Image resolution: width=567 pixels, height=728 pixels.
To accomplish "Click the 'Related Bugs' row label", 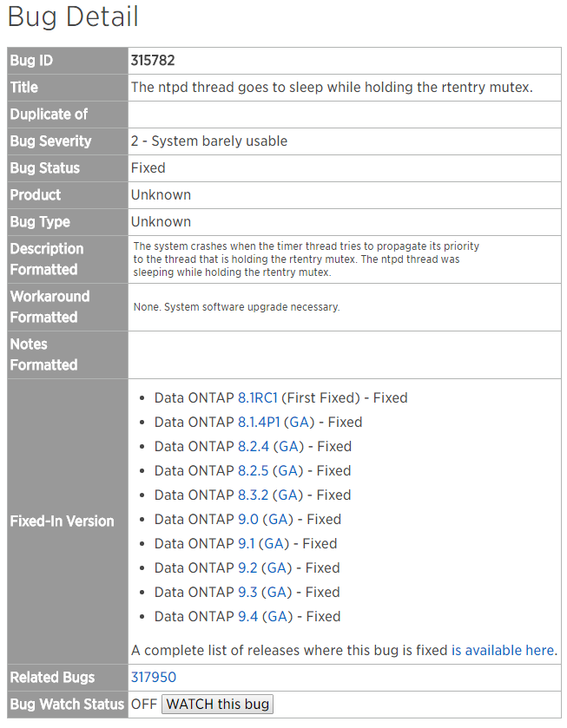I will coord(52,678).
